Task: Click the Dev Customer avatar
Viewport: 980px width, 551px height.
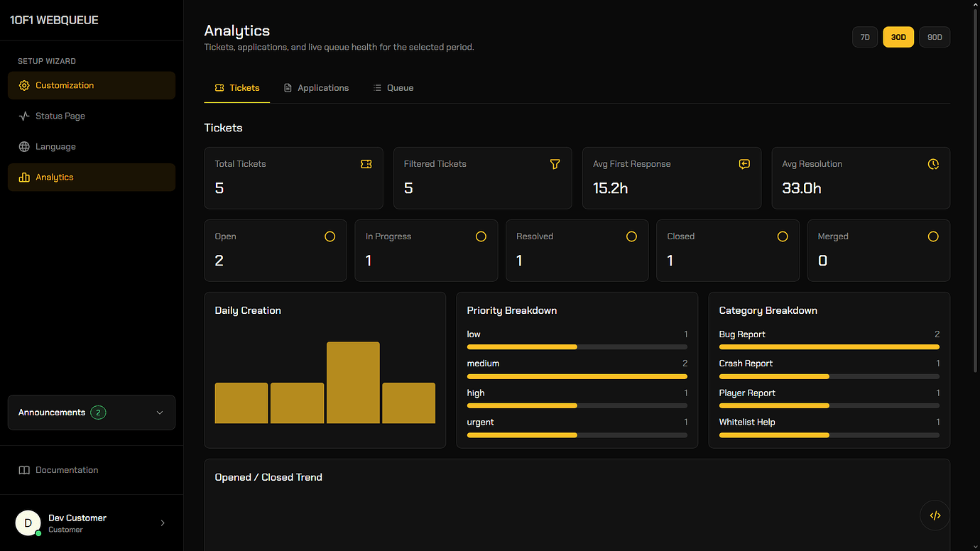Action: 28,523
